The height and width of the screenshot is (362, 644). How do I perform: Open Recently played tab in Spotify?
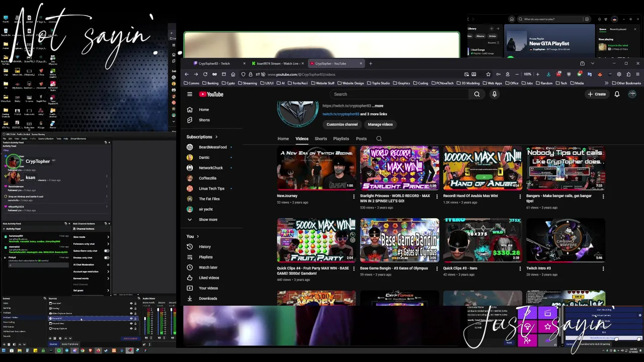click(x=618, y=29)
